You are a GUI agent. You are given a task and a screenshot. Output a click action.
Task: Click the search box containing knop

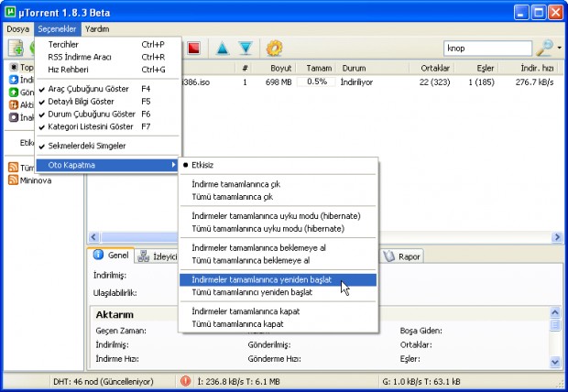(488, 48)
